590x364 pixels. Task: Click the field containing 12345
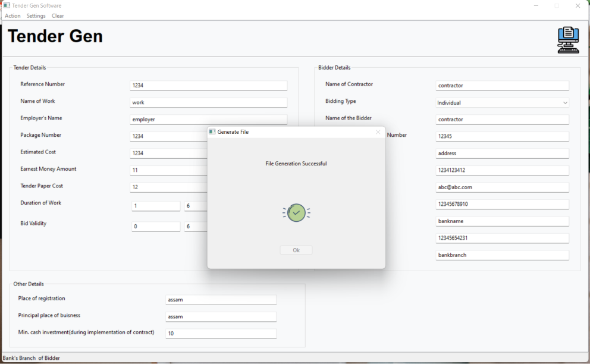click(x=503, y=136)
